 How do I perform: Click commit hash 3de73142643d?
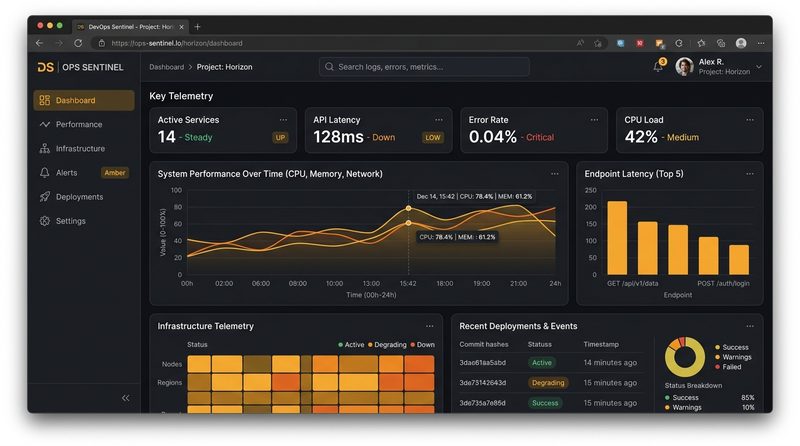pyautogui.click(x=483, y=383)
